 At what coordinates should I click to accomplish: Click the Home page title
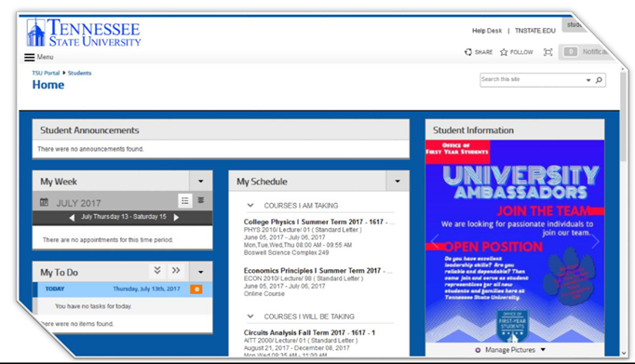click(x=48, y=85)
